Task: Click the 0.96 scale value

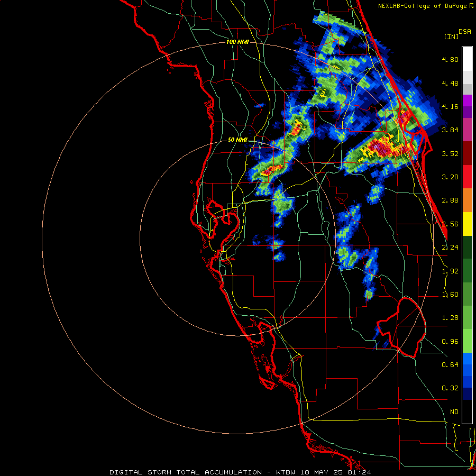Action: (x=450, y=342)
